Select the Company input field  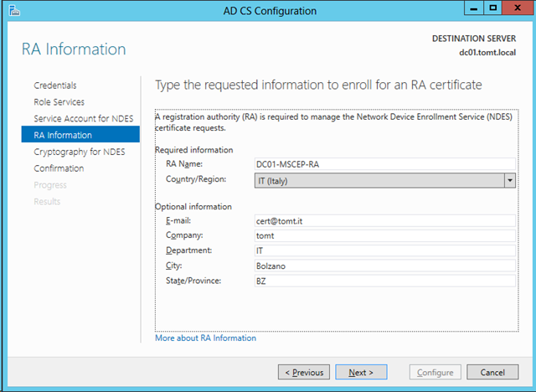[x=385, y=236]
